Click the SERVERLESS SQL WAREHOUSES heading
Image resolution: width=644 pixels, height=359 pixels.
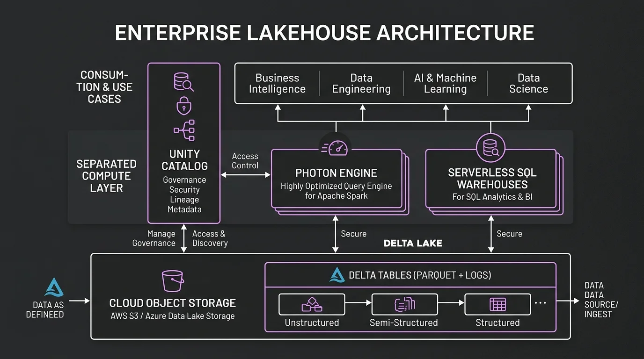(x=492, y=179)
